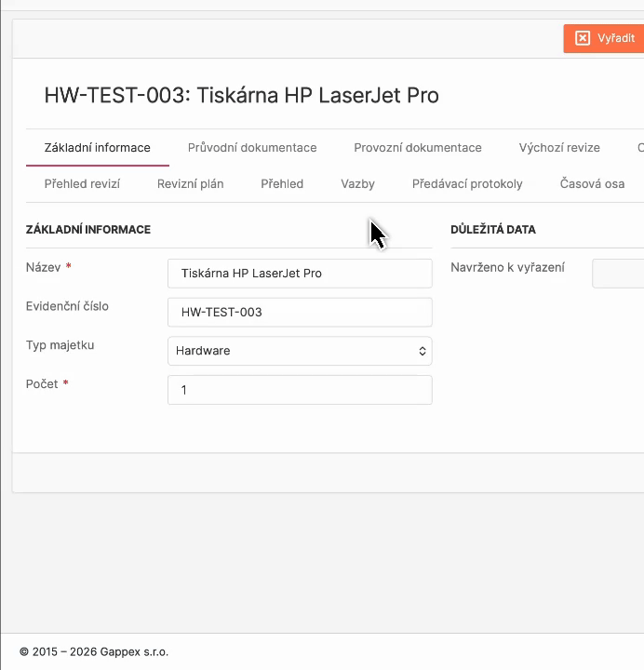The height and width of the screenshot is (670, 644).
Task: Click into the Název text field
Action: 300,274
